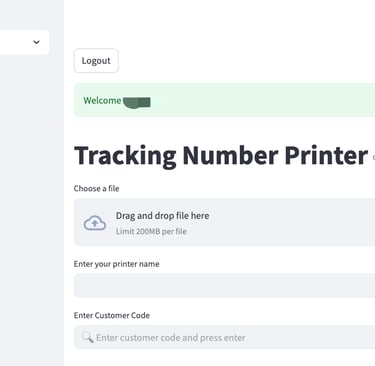The height and width of the screenshot is (366, 375).
Task: Focus the customer code search field
Action: pyautogui.click(x=224, y=337)
